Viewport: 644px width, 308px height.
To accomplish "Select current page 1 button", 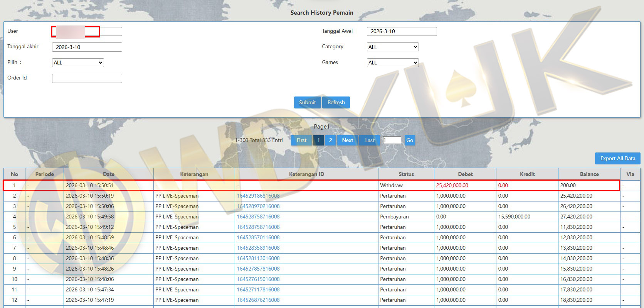I will (318, 140).
